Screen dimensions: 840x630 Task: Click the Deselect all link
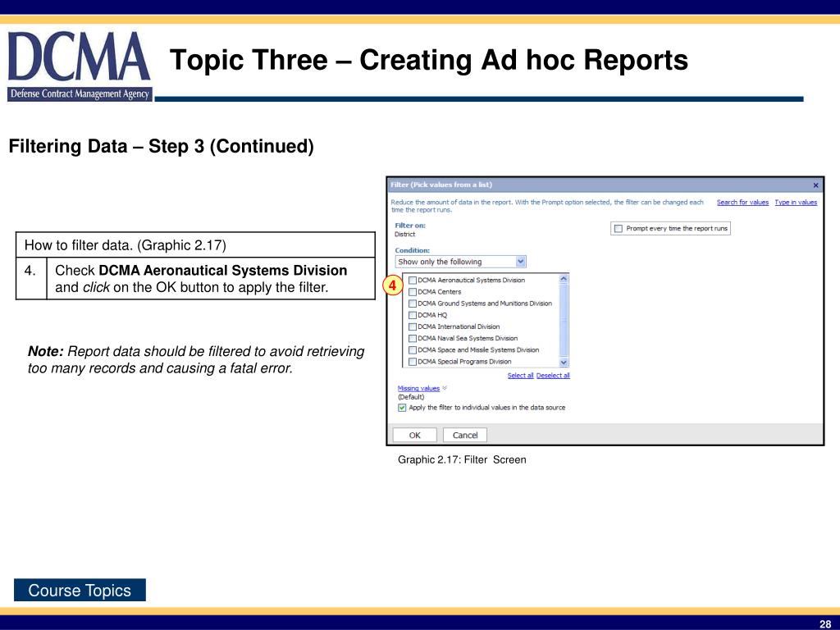(x=553, y=376)
